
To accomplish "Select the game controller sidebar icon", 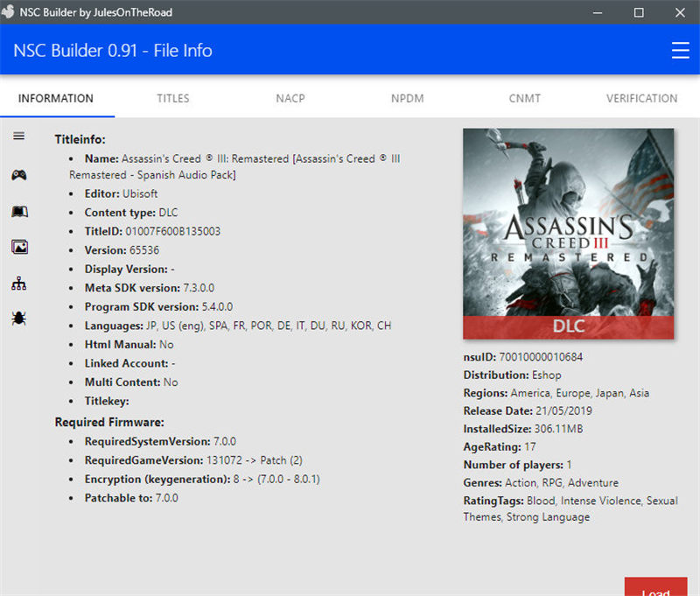I will (18, 175).
